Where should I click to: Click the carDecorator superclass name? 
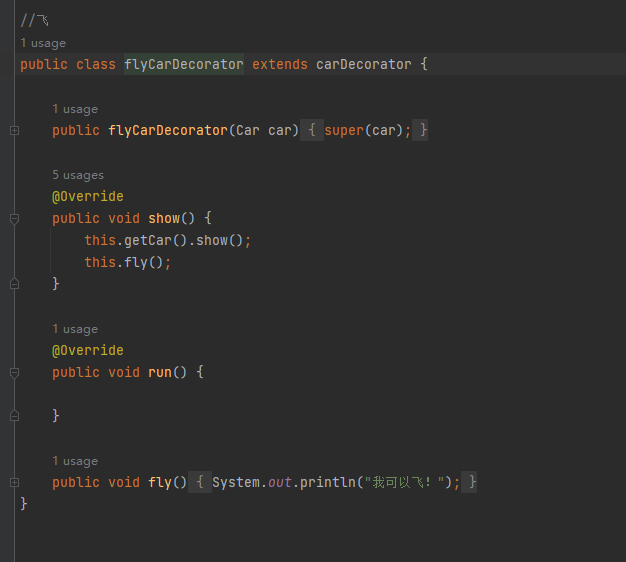(x=364, y=64)
